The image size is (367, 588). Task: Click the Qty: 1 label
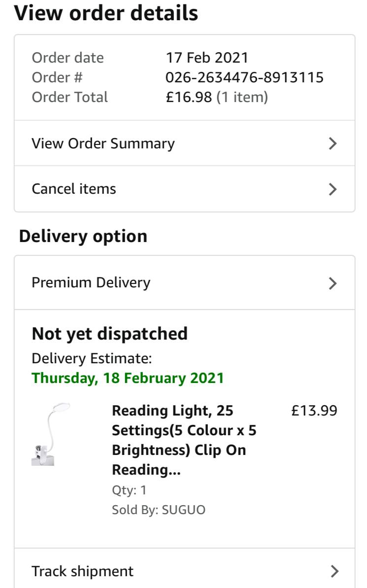tap(129, 490)
